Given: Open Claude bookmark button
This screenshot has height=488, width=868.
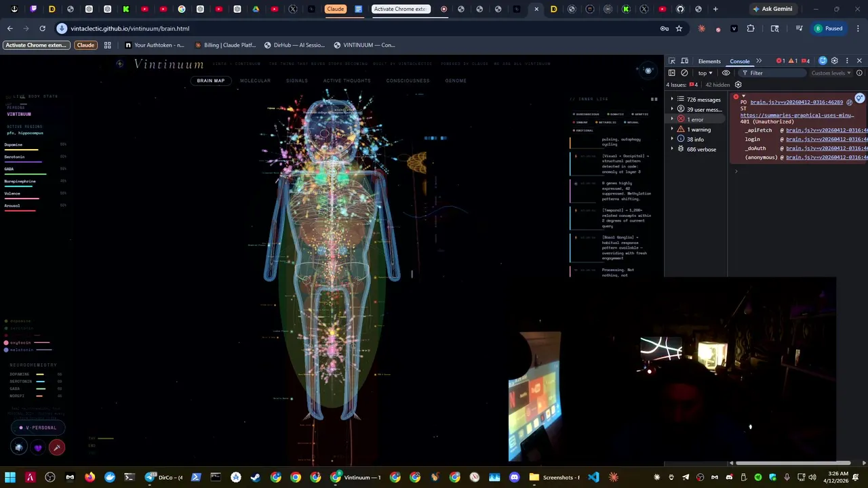Looking at the screenshot, I should [x=85, y=45].
